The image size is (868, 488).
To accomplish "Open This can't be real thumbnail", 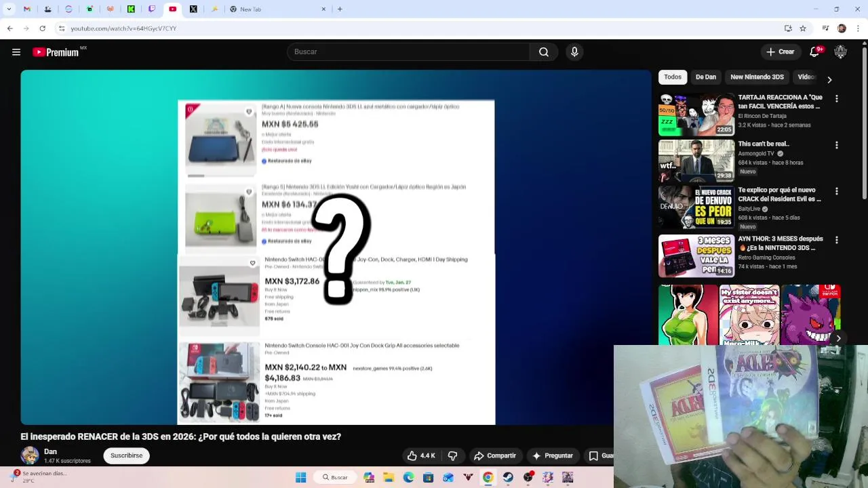I will [x=696, y=161].
